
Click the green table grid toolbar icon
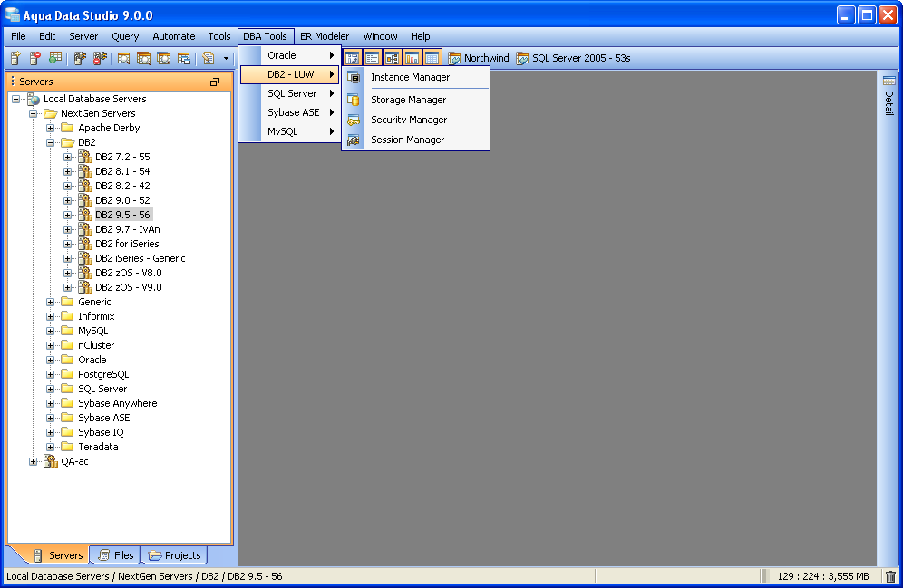click(55, 58)
